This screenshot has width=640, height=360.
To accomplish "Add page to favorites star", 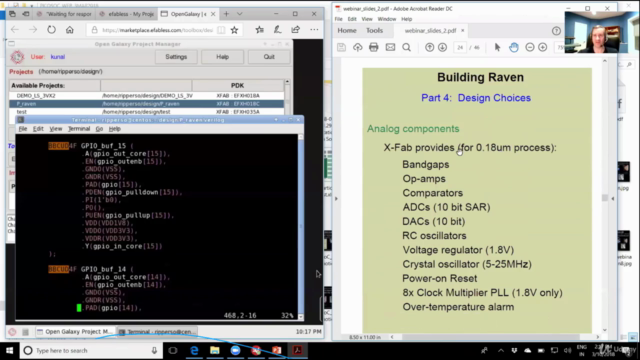I will pos(234,30).
